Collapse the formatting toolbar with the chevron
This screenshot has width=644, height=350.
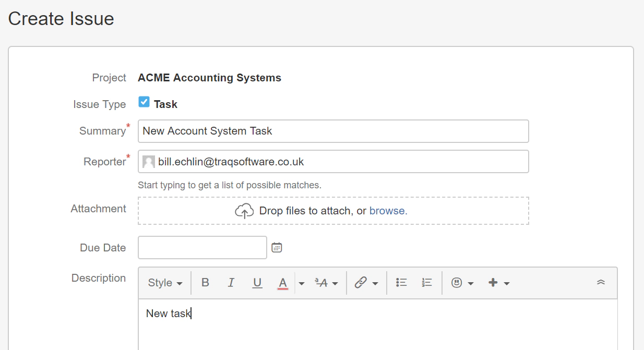[600, 282]
